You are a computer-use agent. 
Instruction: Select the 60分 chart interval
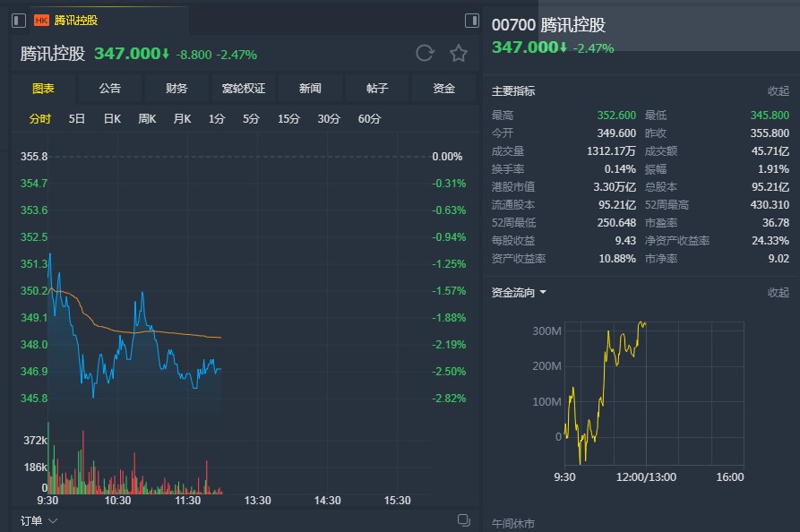tap(369, 119)
